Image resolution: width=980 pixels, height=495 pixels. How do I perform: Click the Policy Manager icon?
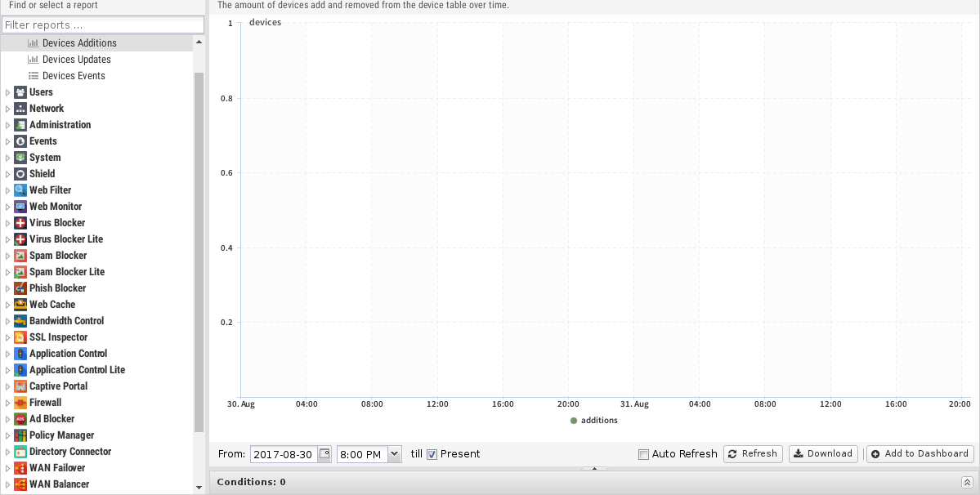tap(20, 435)
